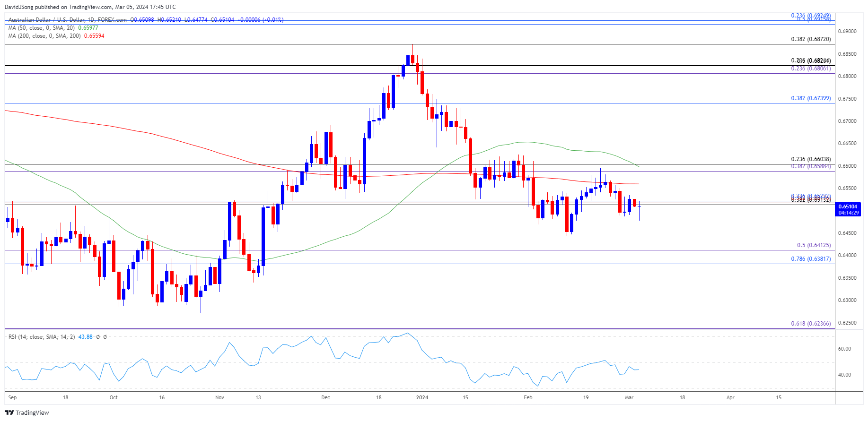Click the 0.67000 price axis label
The height and width of the screenshot is (421, 868).
[847, 121]
